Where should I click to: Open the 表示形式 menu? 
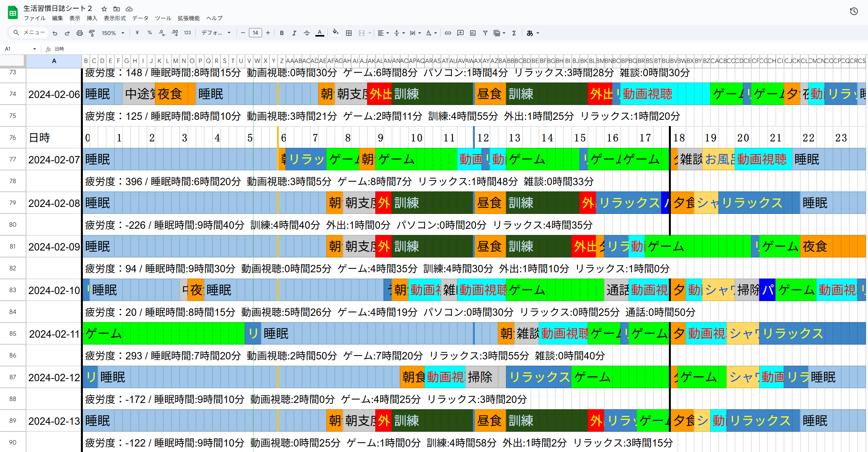coord(115,18)
